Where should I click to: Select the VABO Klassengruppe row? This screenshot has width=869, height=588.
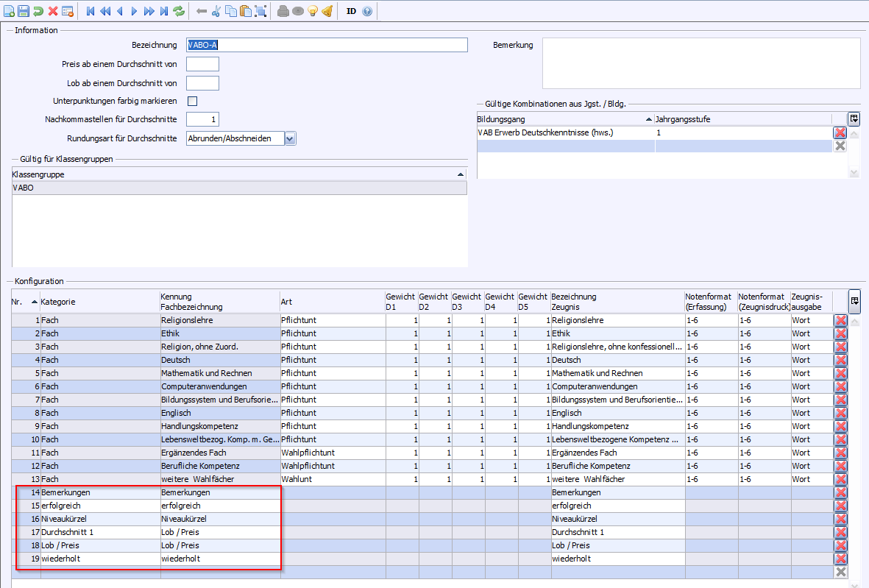click(x=239, y=188)
